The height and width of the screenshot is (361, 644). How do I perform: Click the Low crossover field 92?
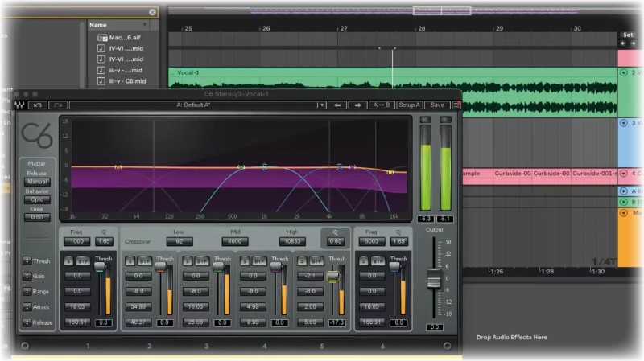(180, 242)
